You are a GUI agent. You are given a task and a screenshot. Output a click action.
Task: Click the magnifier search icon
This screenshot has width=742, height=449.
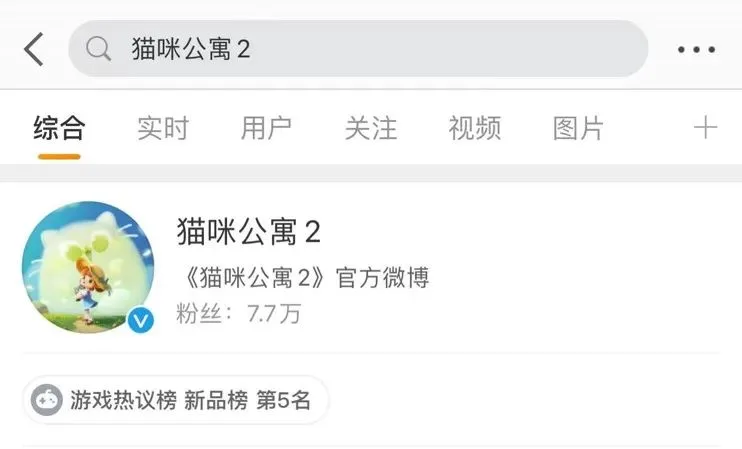[x=98, y=49]
